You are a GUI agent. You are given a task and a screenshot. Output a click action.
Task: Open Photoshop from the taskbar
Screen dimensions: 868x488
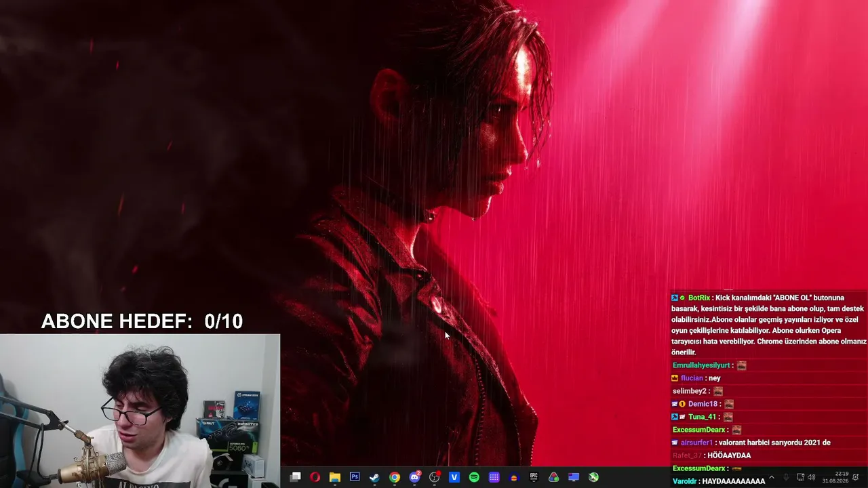(355, 477)
